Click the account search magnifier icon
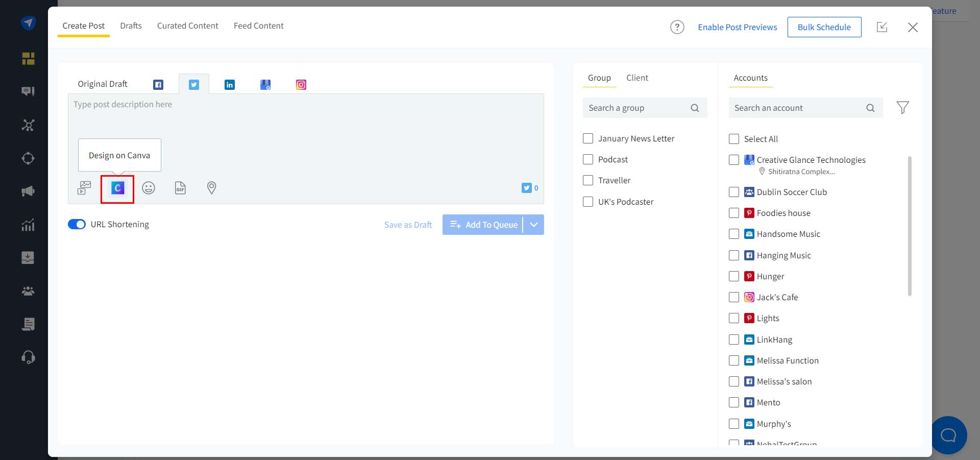 tap(870, 108)
